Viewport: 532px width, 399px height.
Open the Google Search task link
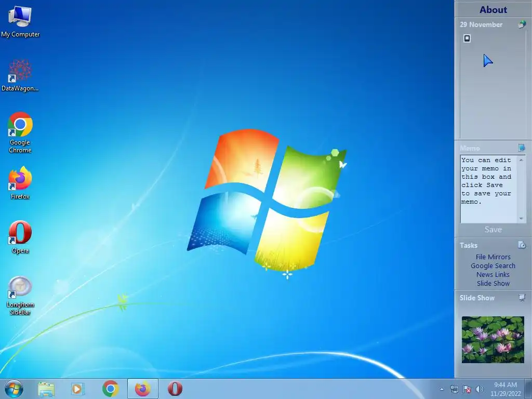click(493, 265)
